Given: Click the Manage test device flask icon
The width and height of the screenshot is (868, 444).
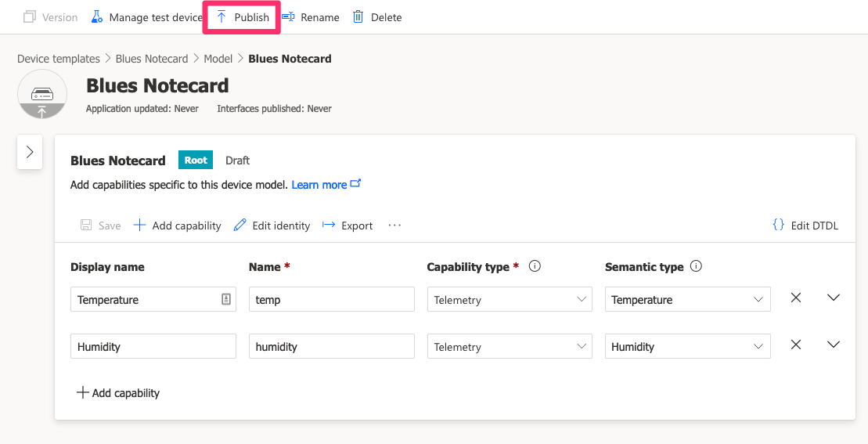Looking at the screenshot, I should click(97, 17).
